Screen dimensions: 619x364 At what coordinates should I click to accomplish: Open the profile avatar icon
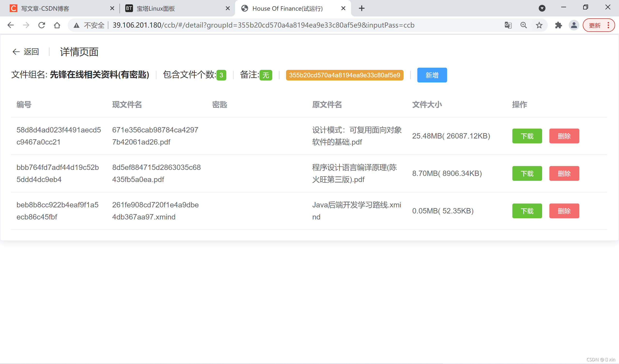click(574, 25)
